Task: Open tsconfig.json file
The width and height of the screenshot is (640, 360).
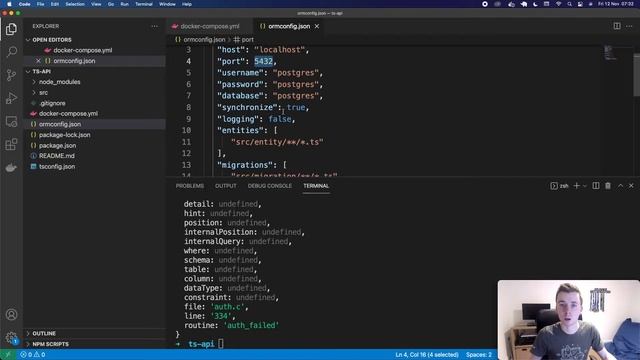Action: (x=57, y=167)
